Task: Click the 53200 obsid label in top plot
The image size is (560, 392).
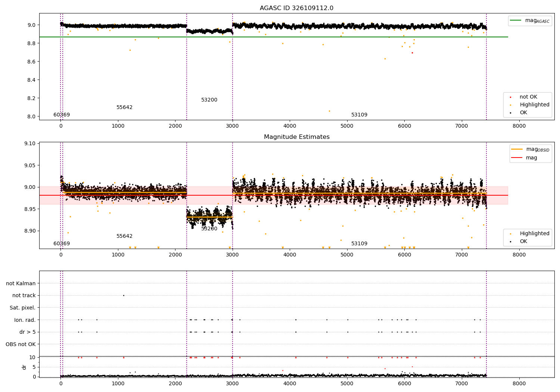Action: point(209,100)
